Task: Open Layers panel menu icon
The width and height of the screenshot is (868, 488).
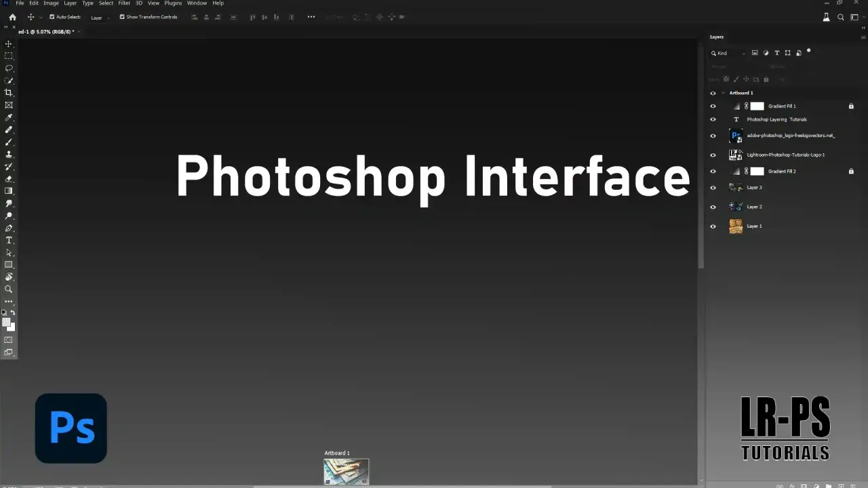Action: tap(863, 37)
